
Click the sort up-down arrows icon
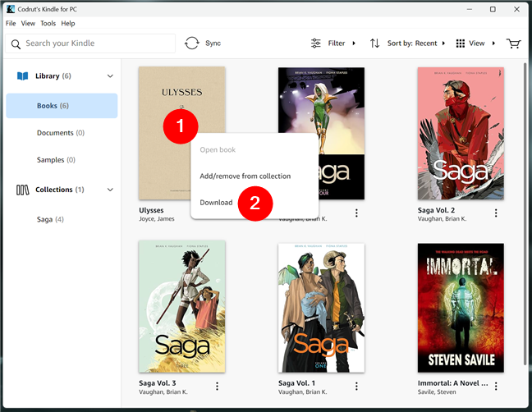coord(374,43)
